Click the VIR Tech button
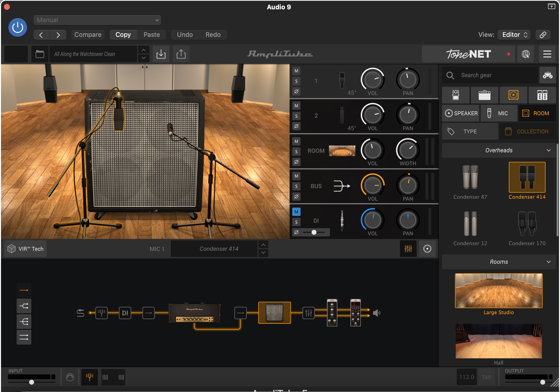Screen dimensions: 560x392 click(x=26, y=249)
